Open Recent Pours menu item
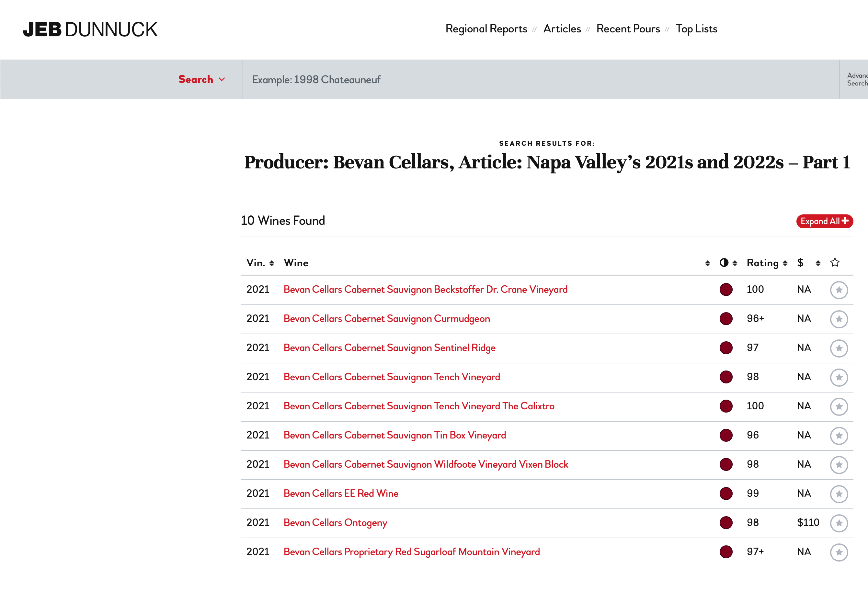This screenshot has height=592, width=868. (x=628, y=29)
